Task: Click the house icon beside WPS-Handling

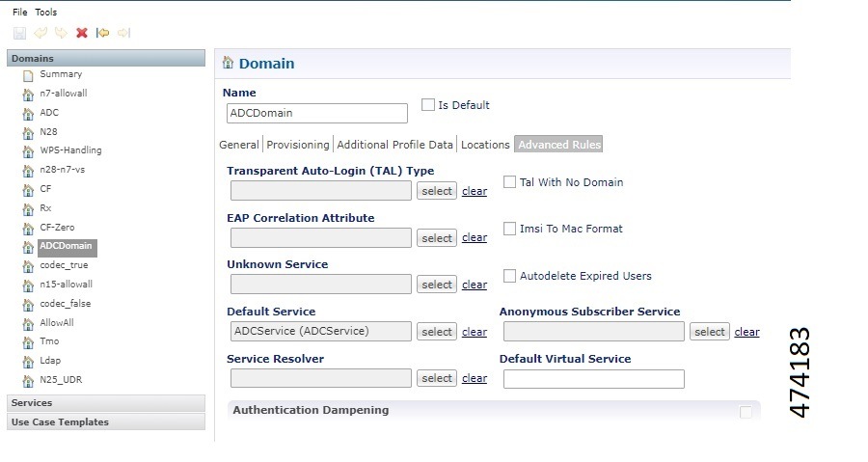Action: tap(28, 151)
